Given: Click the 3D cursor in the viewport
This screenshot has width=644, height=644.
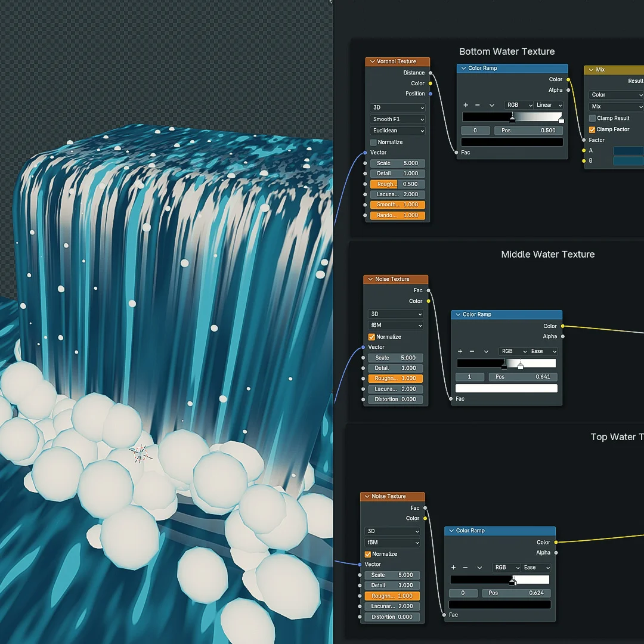Looking at the screenshot, I should pos(140,454).
